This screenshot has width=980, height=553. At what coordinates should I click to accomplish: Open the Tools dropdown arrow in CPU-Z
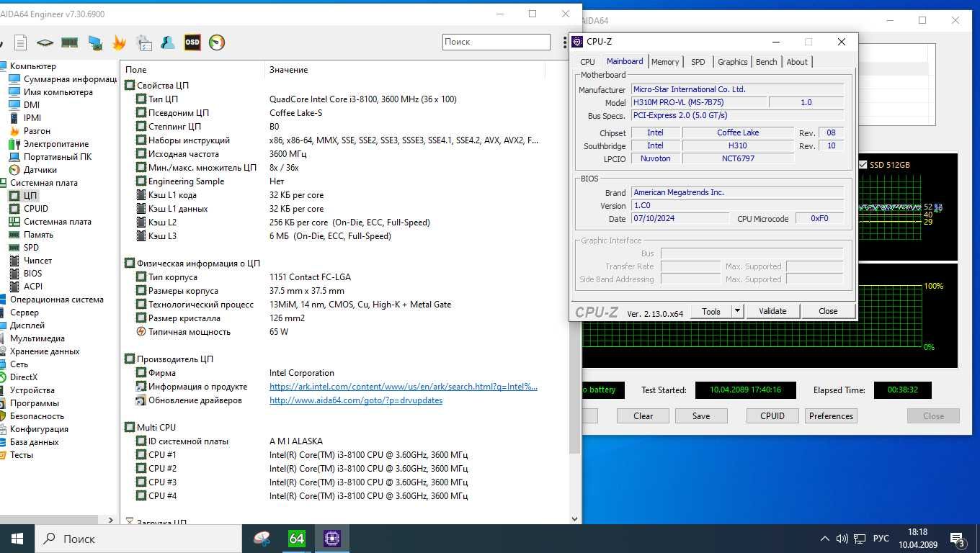point(737,311)
